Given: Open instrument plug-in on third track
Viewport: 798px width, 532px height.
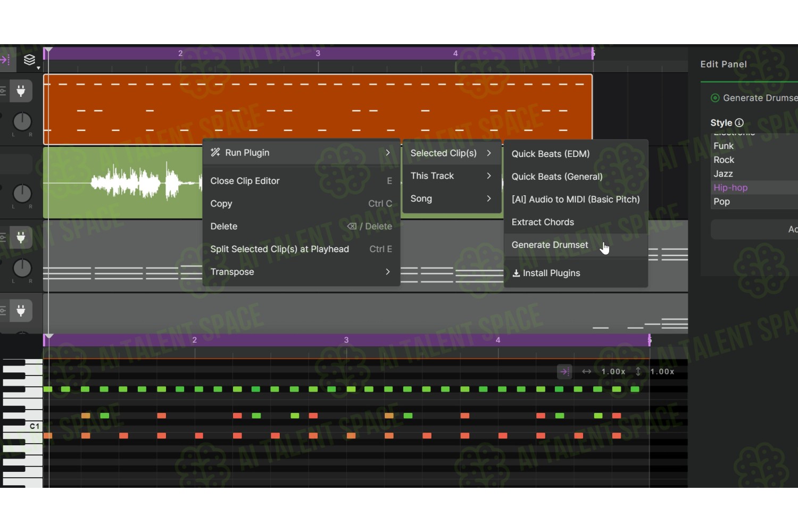Looking at the screenshot, I should (21, 237).
